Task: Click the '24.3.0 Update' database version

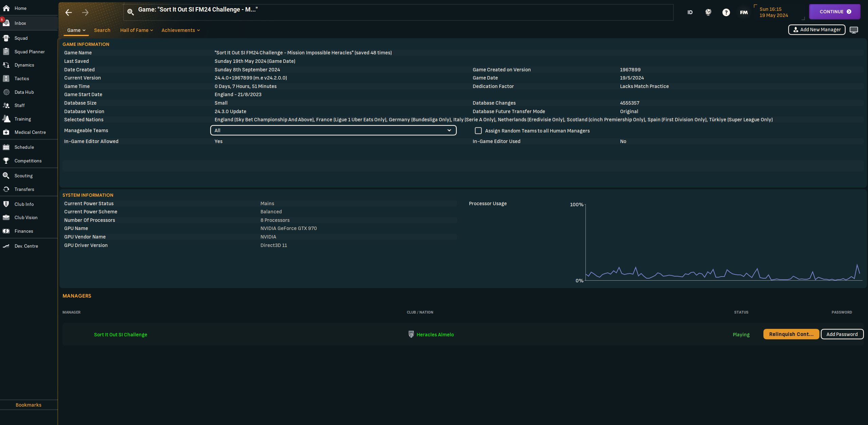Action: point(230,111)
